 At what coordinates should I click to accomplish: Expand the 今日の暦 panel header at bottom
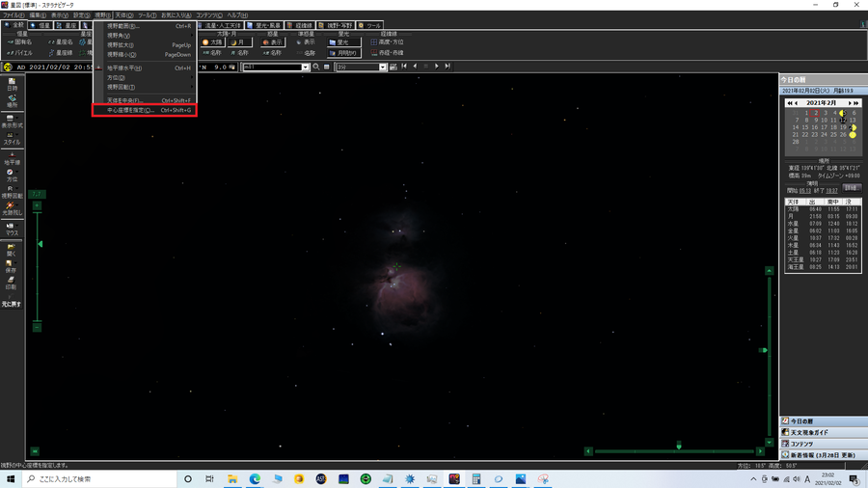pyautogui.click(x=824, y=421)
